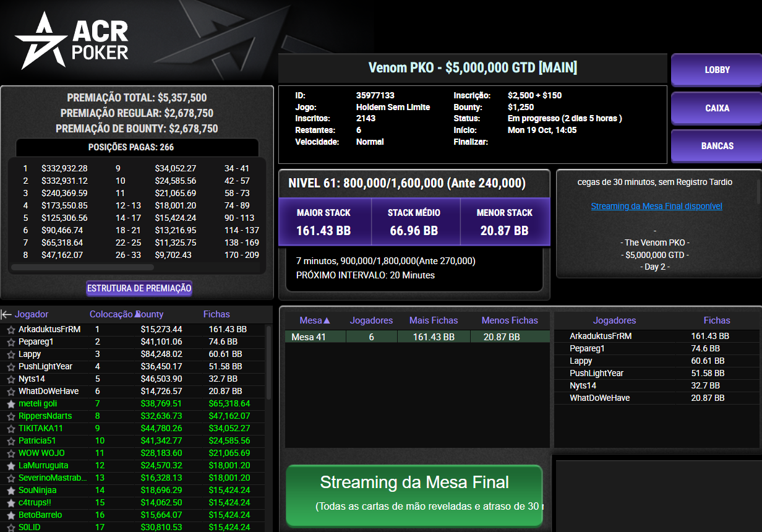The width and height of the screenshot is (762, 532).
Task: Click RippersNdarts payout $47,162.07
Action: click(x=229, y=416)
